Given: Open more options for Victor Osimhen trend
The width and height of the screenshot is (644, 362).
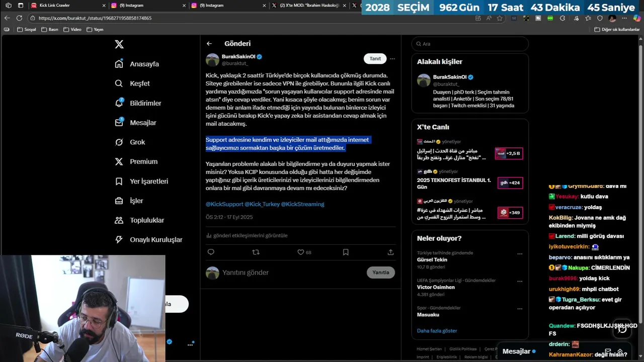Looking at the screenshot, I should click(x=520, y=281).
